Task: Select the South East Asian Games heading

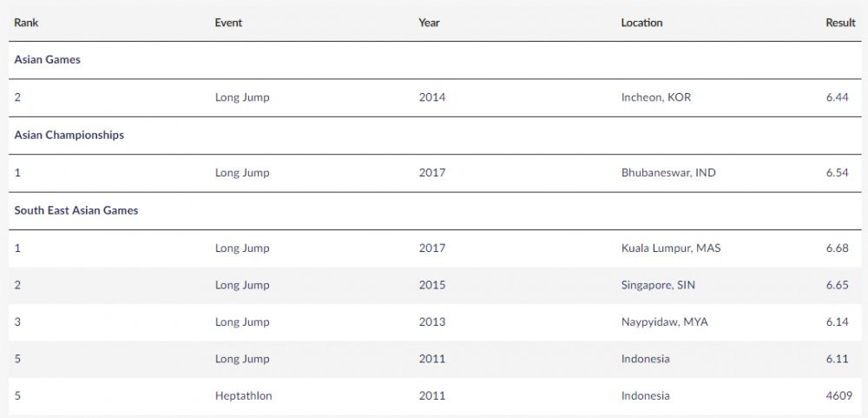Action: coord(76,210)
